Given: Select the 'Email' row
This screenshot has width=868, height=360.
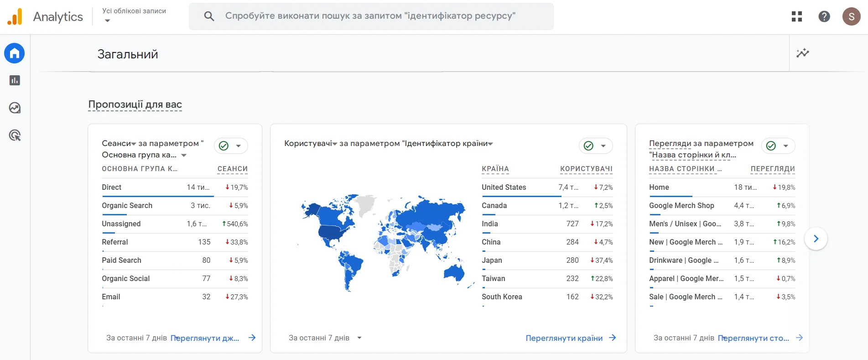Looking at the screenshot, I should coord(175,297).
